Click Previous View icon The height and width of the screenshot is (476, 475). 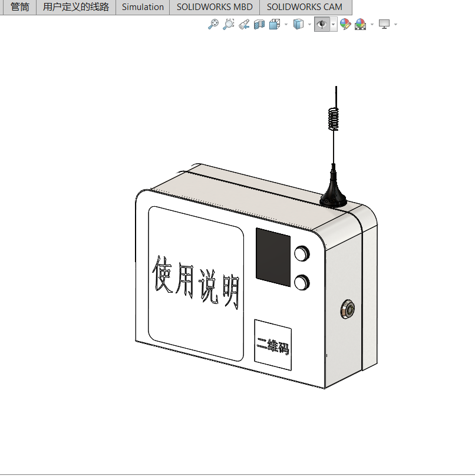(x=244, y=24)
